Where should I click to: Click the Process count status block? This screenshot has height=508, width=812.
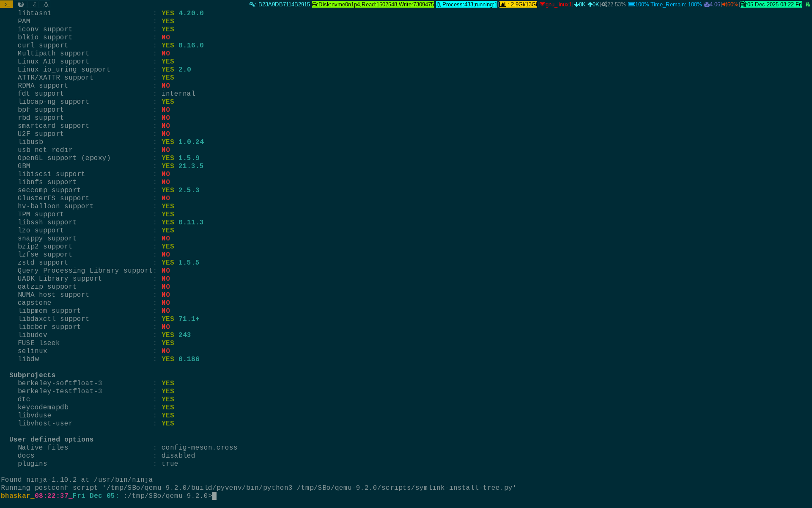click(466, 4)
